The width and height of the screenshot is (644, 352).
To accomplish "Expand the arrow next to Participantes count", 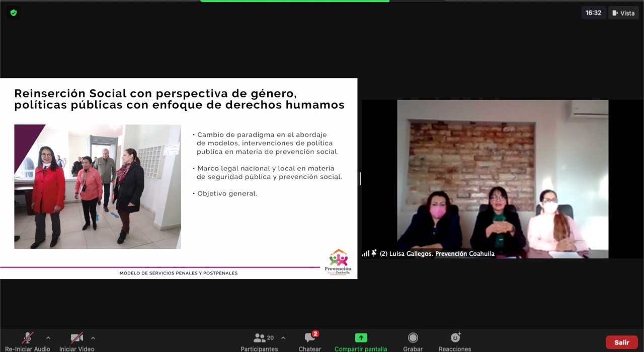I will [x=283, y=338].
